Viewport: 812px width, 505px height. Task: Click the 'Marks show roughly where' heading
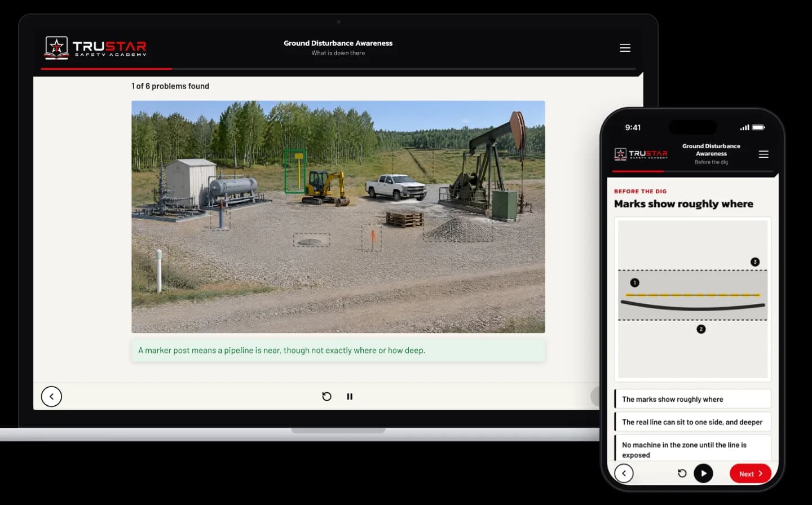coord(683,204)
